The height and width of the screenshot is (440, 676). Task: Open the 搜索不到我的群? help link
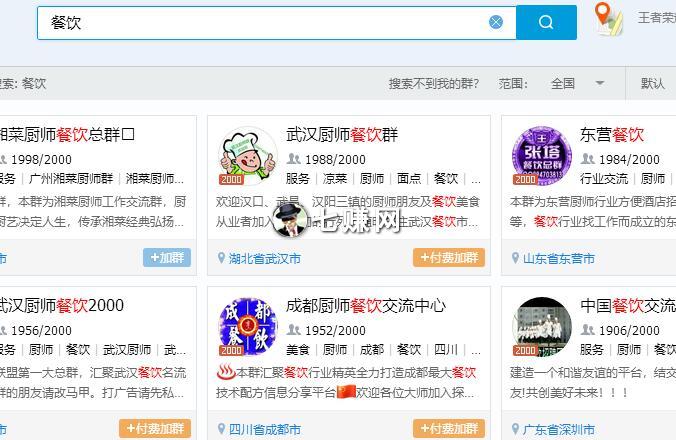434,83
